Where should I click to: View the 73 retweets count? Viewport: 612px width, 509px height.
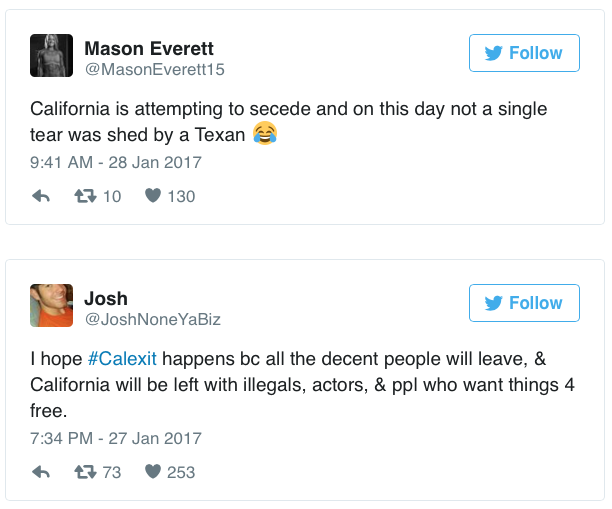[112, 472]
